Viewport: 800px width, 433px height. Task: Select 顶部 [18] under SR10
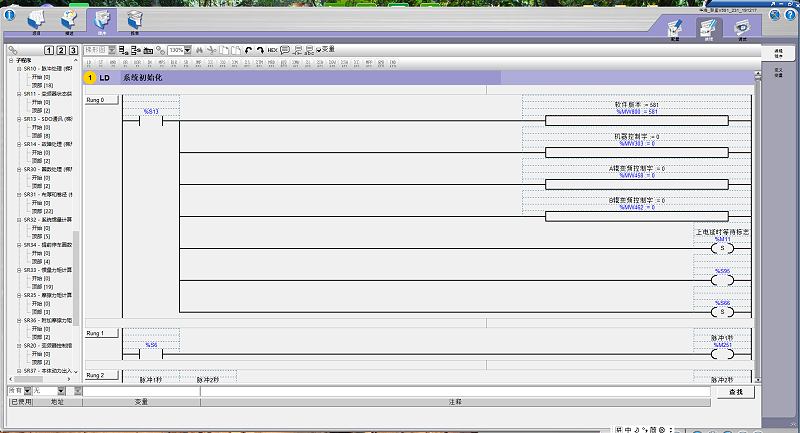click(x=42, y=85)
